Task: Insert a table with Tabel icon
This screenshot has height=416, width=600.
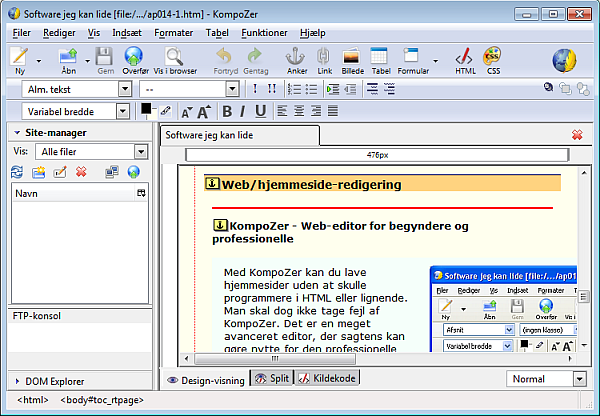Action: point(380,60)
